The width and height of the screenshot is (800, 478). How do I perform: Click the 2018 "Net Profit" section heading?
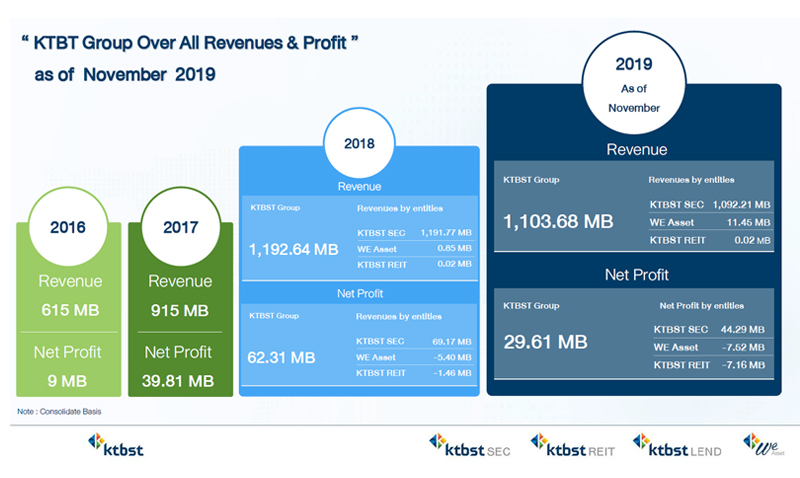pos(360,294)
